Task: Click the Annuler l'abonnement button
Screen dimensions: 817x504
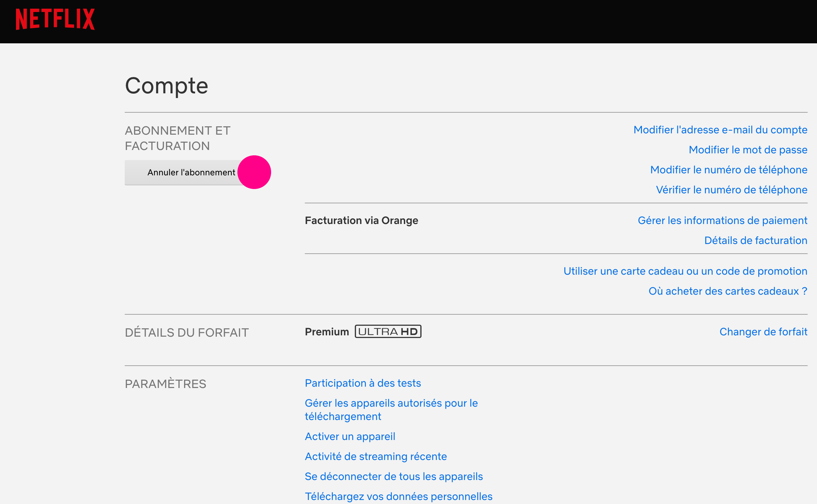Action: [191, 172]
